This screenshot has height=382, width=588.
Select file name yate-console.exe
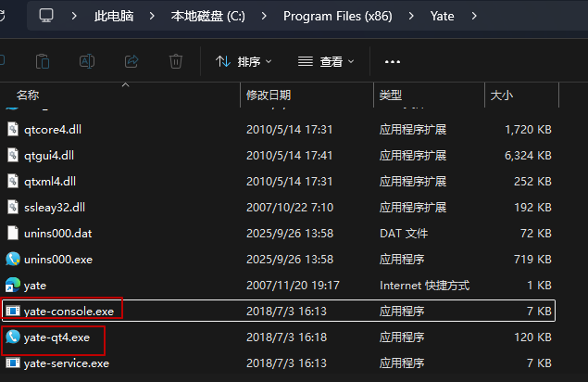click(x=69, y=312)
